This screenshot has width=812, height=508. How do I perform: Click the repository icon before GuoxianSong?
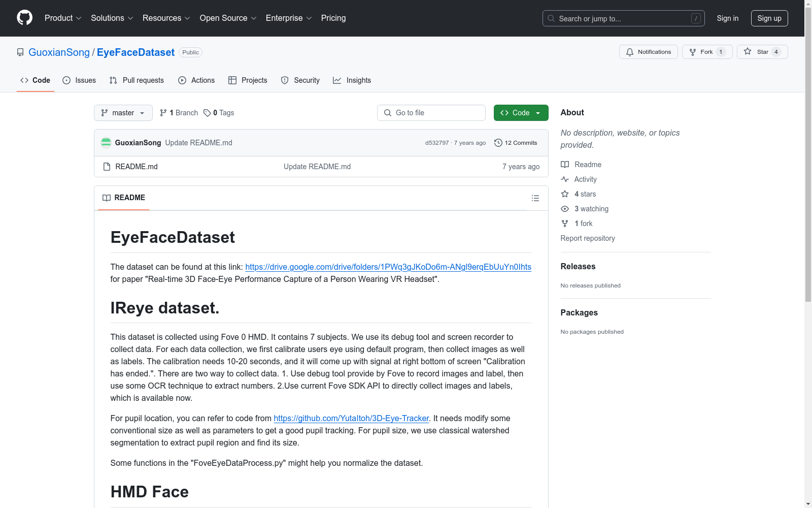[x=20, y=52]
